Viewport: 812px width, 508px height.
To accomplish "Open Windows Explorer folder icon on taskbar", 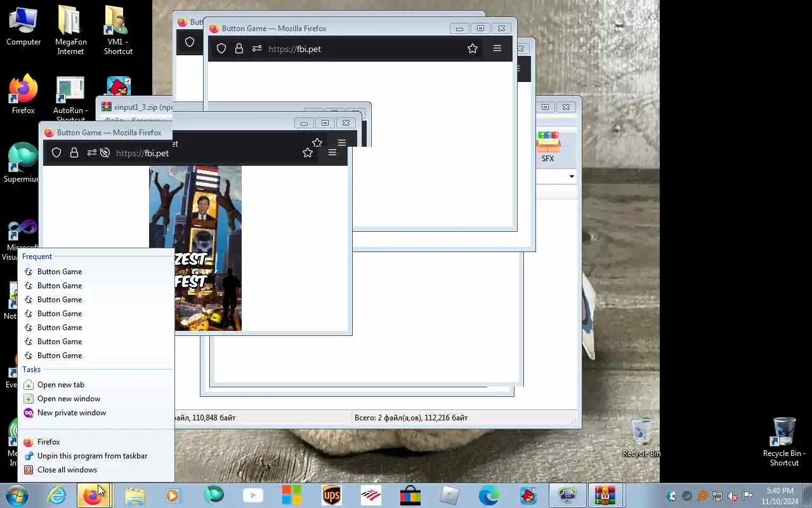I will (134, 495).
